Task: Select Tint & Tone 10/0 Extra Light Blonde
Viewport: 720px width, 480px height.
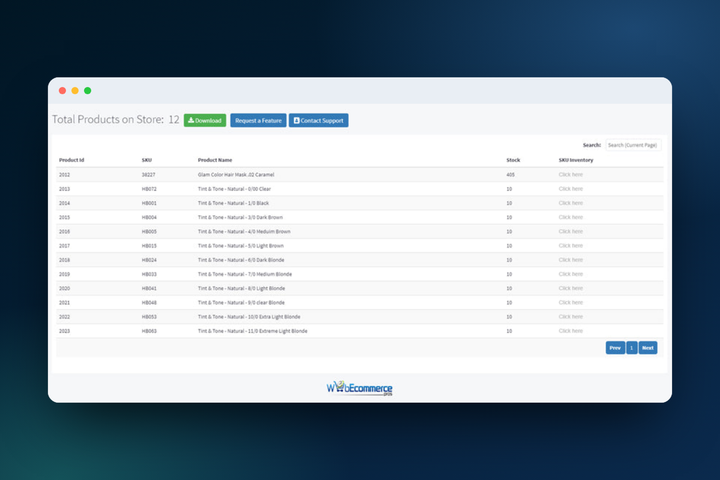Action: tap(249, 317)
